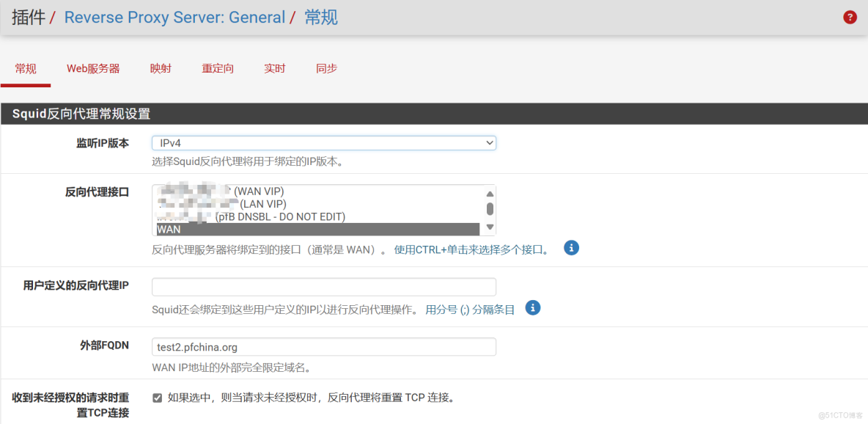Select IPv4 from the listen IP version combo box
The image size is (868, 424).
[324, 142]
